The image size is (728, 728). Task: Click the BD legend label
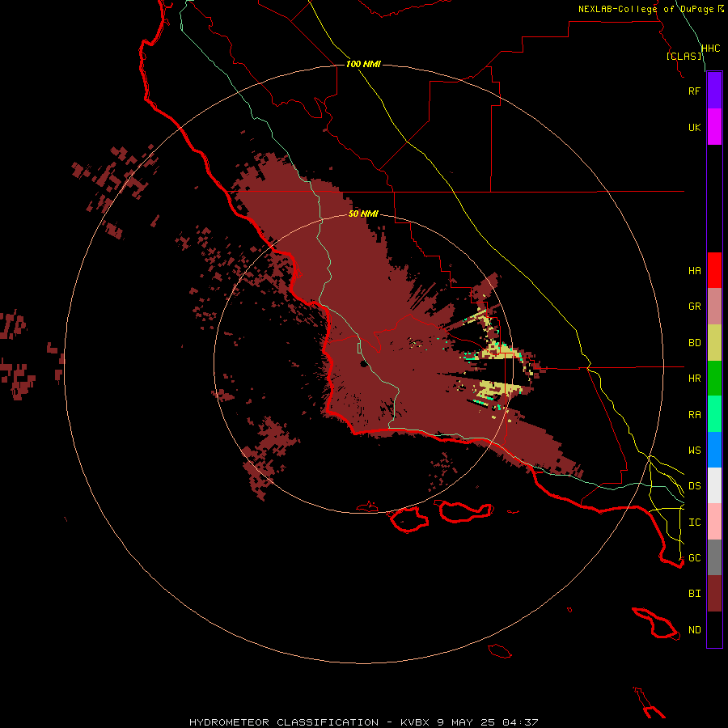(694, 343)
